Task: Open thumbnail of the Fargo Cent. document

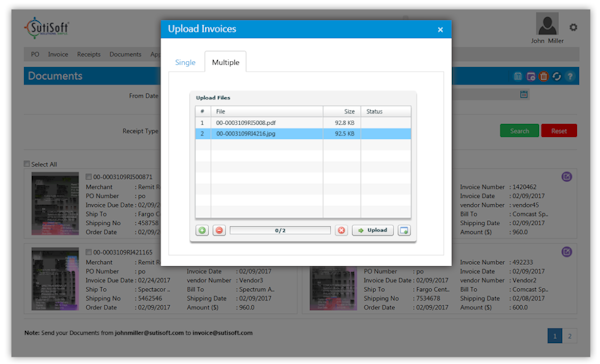Action: (x=333, y=288)
